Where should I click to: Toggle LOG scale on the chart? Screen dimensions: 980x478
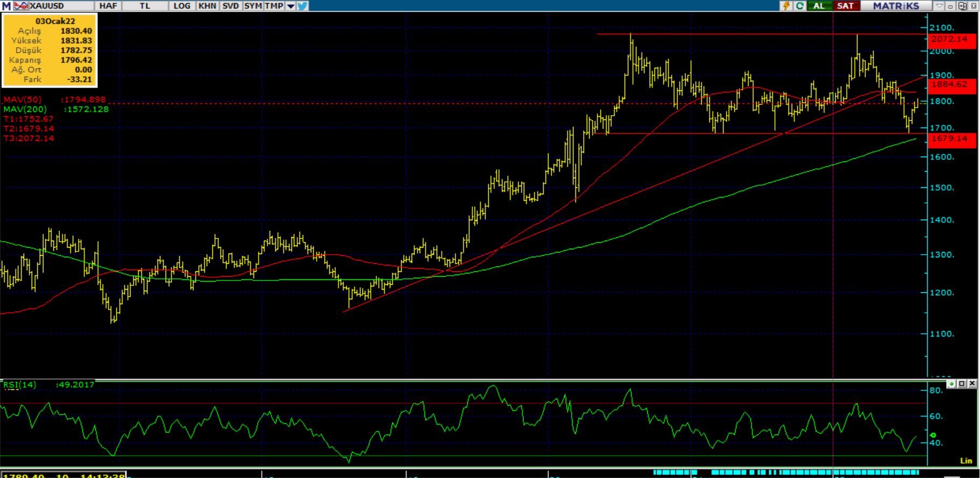(182, 5)
